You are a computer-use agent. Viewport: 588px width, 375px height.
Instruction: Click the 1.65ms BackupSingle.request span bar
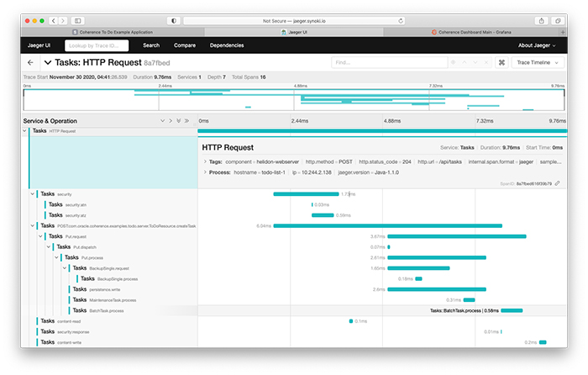pos(418,268)
